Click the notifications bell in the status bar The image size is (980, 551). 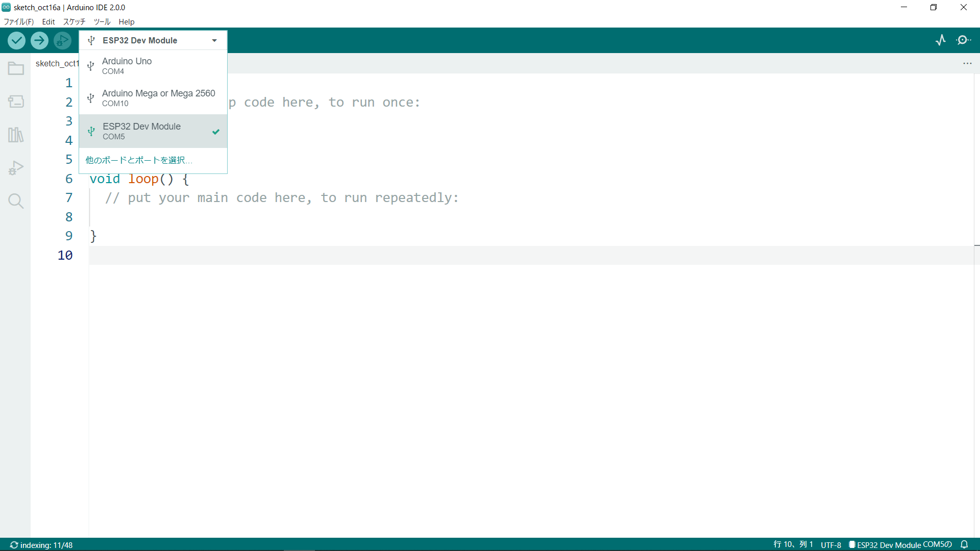[964, 544]
